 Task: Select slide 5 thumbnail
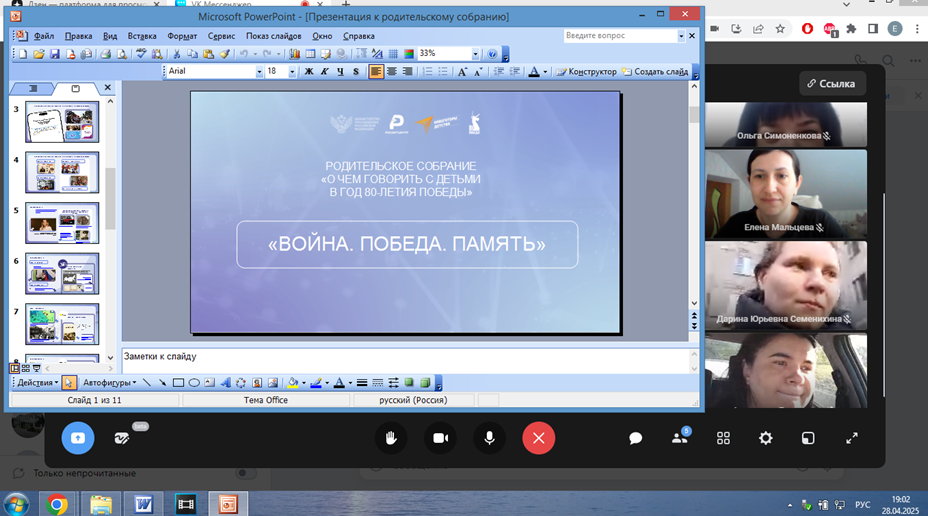pos(62,223)
